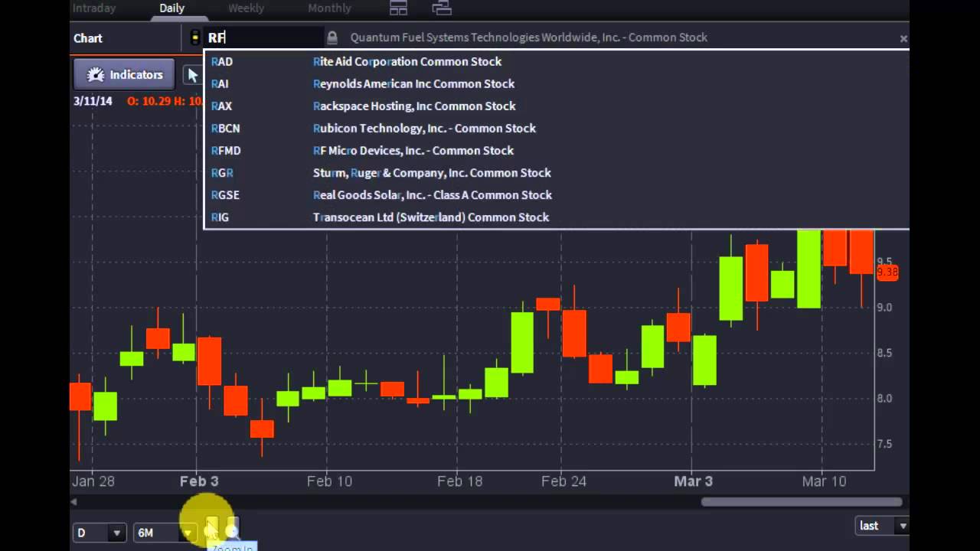Select RBCN Rubicon Technology suggestion
Image resolution: width=980 pixels, height=551 pixels.
coord(556,128)
